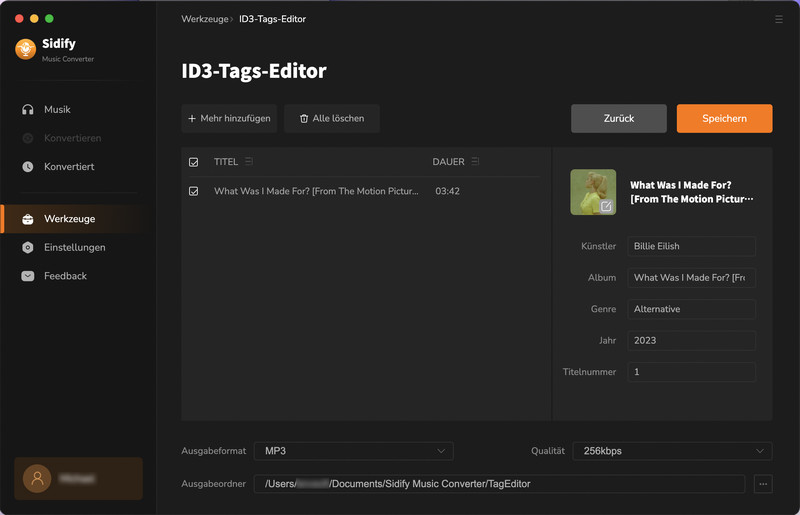This screenshot has width=800, height=515.
Task: Click the Sidify app logo icon
Action: click(26, 49)
